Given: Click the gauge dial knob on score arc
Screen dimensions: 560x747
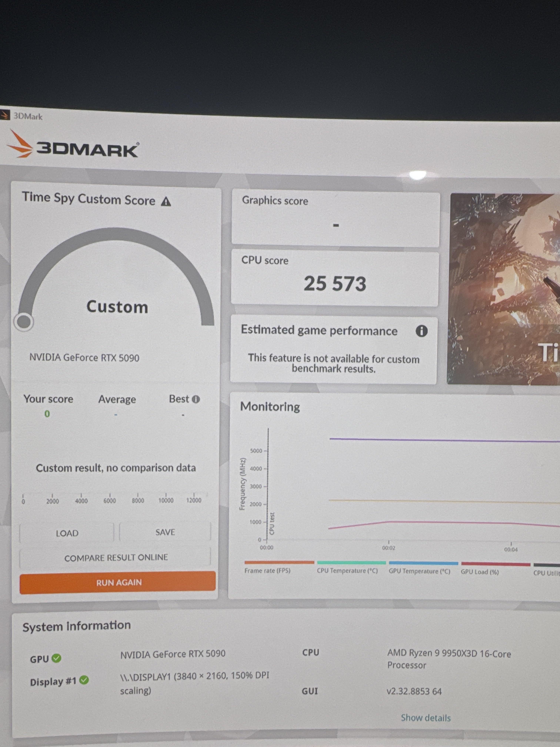Looking at the screenshot, I should pos(24,321).
